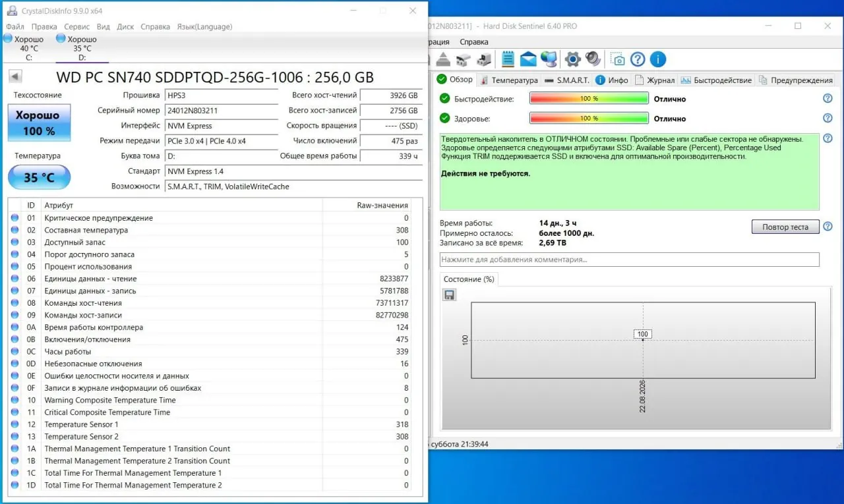Click the speaker sound icon in Hard Disk Sentinel
844x504 pixels.
[x=593, y=59]
